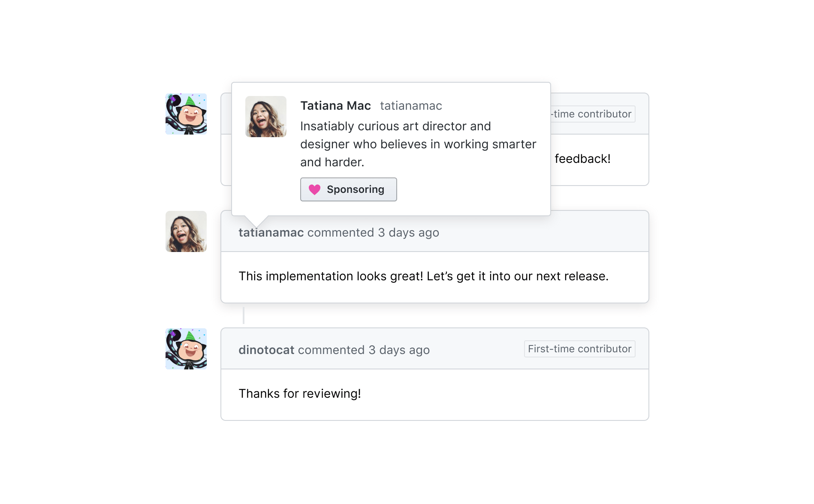The width and height of the screenshot is (814, 504).
Task: Click dinotocat's avatar beside 'Thanks for reviewing!' comment
Action: coord(186,349)
